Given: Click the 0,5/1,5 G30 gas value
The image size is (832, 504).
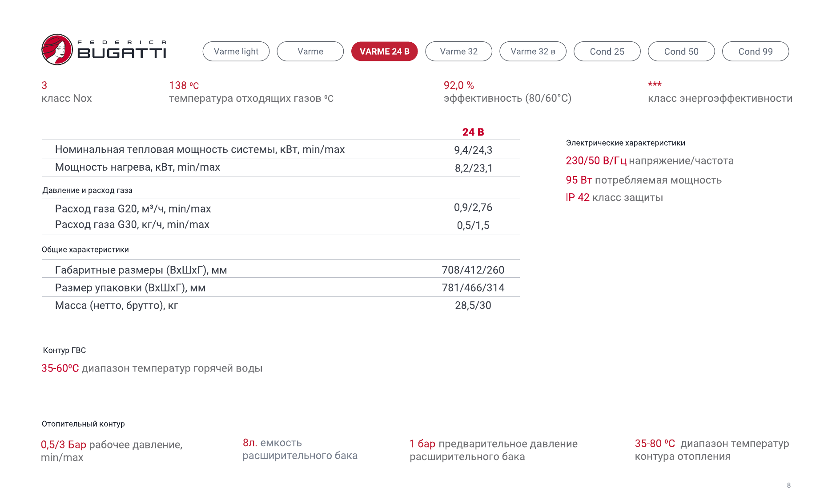Looking at the screenshot, I should pos(473,226).
